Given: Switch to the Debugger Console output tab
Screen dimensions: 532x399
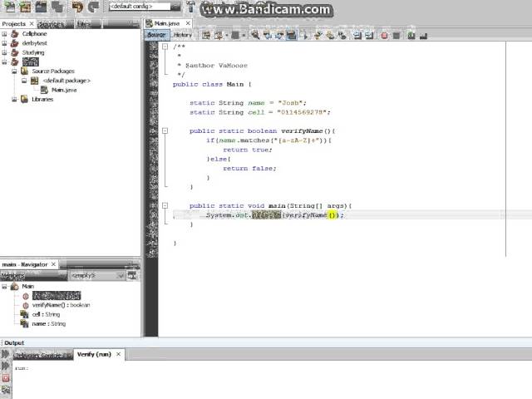Looking at the screenshot, I should (42, 355).
